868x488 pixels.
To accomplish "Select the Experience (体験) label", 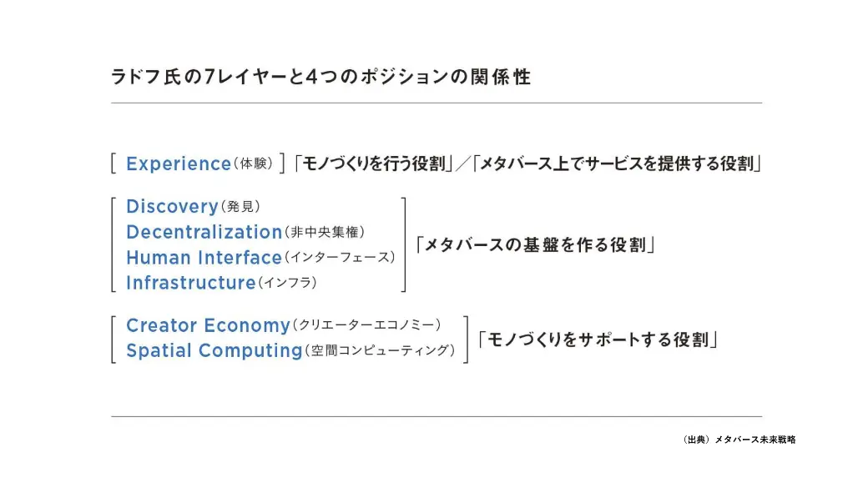I will [199, 164].
